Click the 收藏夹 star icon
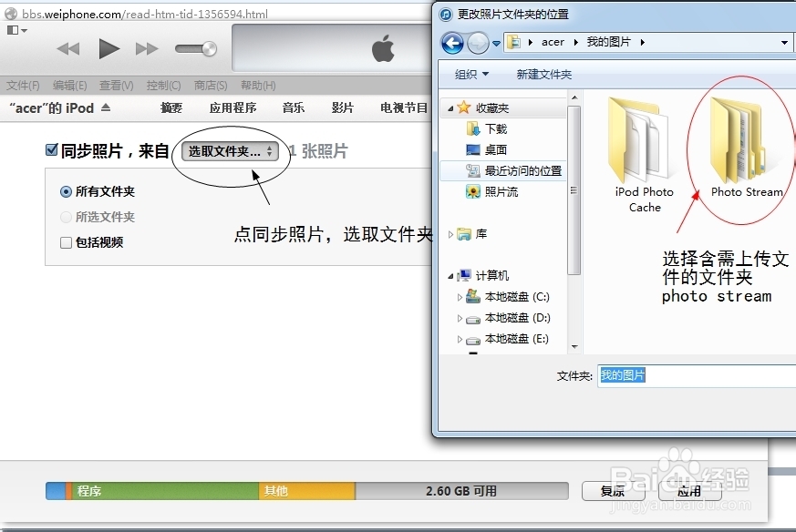796x532 pixels. point(463,107)
